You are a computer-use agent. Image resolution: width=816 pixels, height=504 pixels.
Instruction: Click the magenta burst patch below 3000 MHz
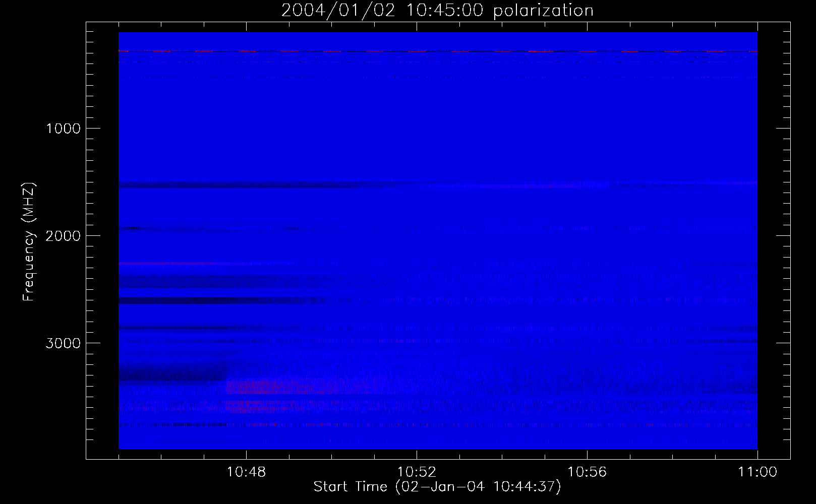[x=272, y=386]
